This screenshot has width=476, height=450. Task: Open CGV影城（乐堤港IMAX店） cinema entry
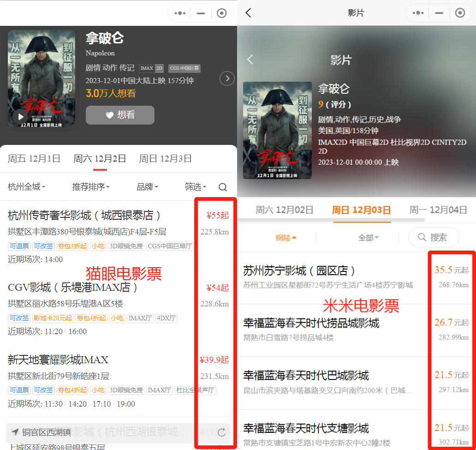click(x=73, y=288)
